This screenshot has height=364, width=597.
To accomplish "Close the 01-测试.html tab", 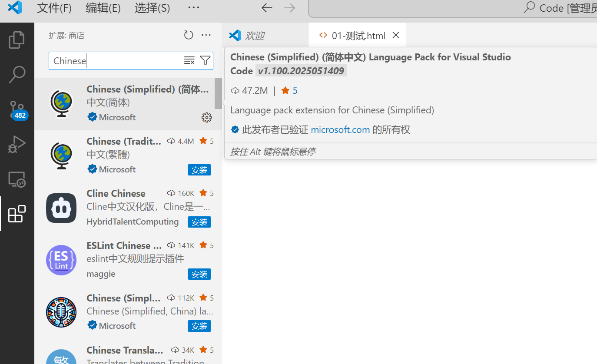I will (396, 35).
